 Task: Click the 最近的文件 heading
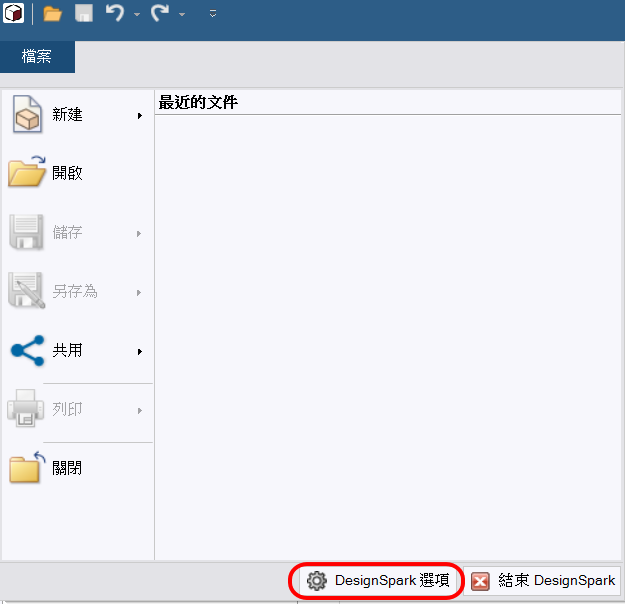pyautogui.click(x=198, y=102)
